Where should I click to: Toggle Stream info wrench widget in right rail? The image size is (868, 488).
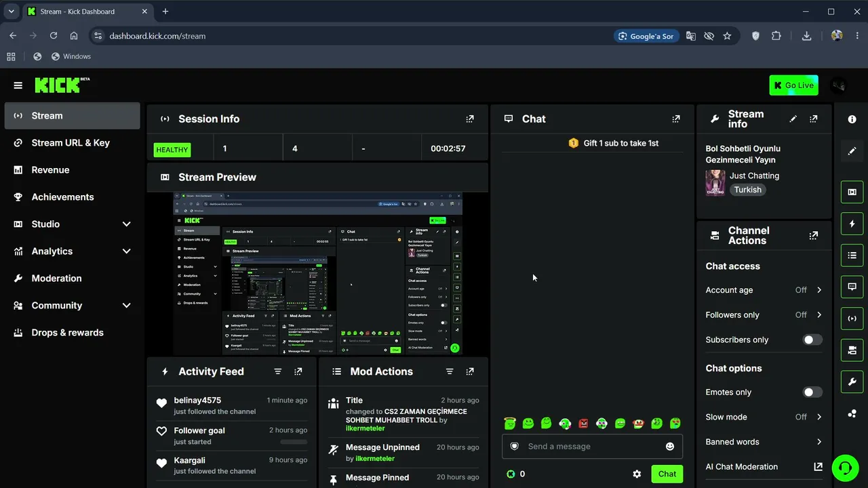pyautogui.click(x=852, y=382)
